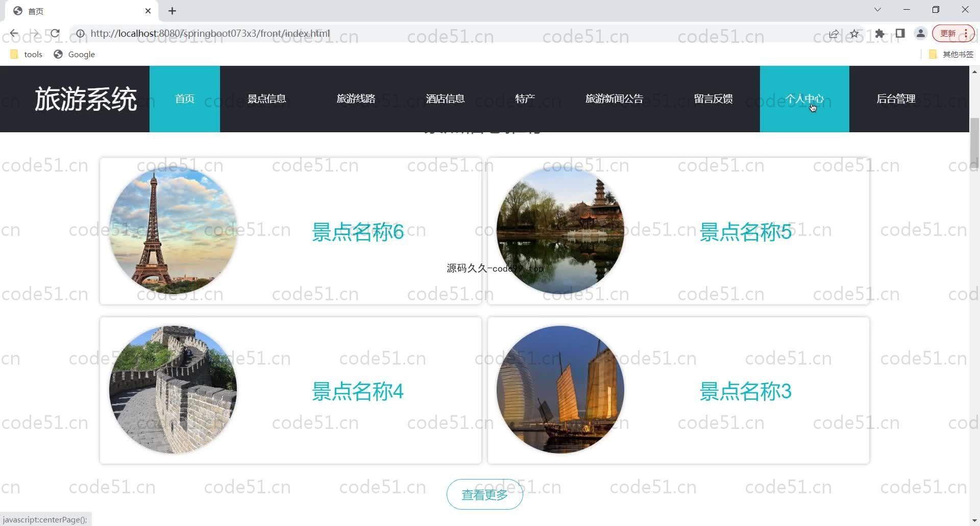Open the 后台管理 navigation item
Viewport: 980px width, 526px height.
pyautogui.click(x=896, y=99)
